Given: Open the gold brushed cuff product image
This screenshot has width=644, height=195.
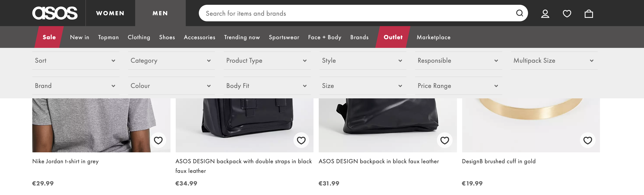Looking at the screenshot, I should pos(531,125).
